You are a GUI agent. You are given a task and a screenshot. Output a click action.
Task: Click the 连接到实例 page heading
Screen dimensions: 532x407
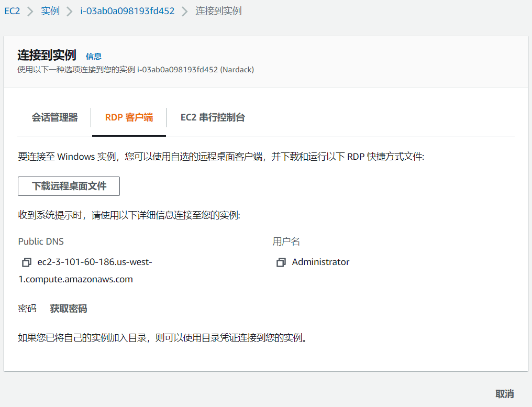[47, 55]
